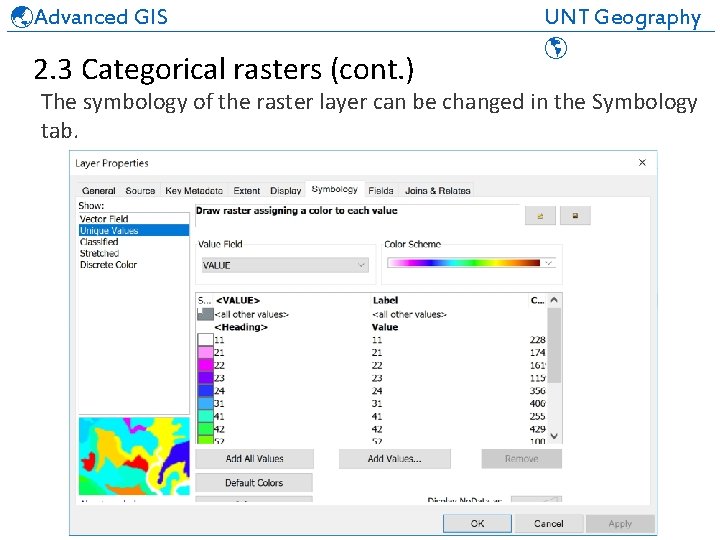720x540 pixels.
Task: Click the Label cell reading 11
Action: tap(377, 340)
